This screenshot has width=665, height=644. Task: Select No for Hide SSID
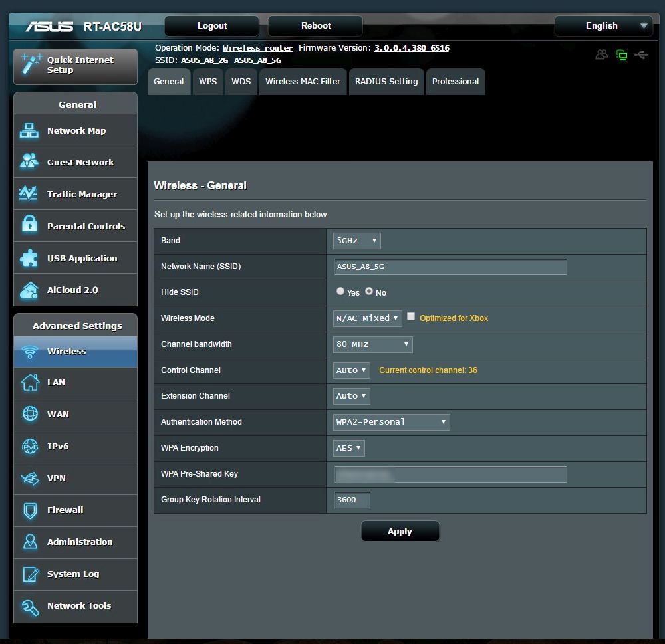[369, 291]
